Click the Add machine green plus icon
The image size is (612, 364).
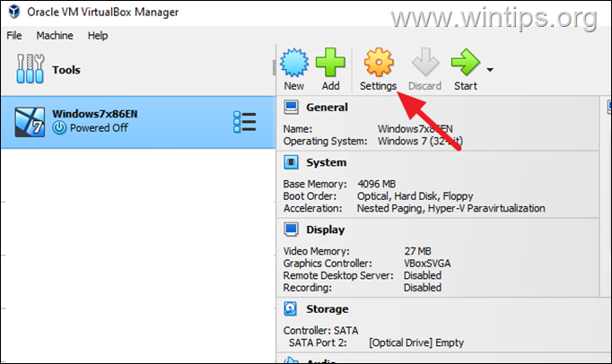point(330,62)
